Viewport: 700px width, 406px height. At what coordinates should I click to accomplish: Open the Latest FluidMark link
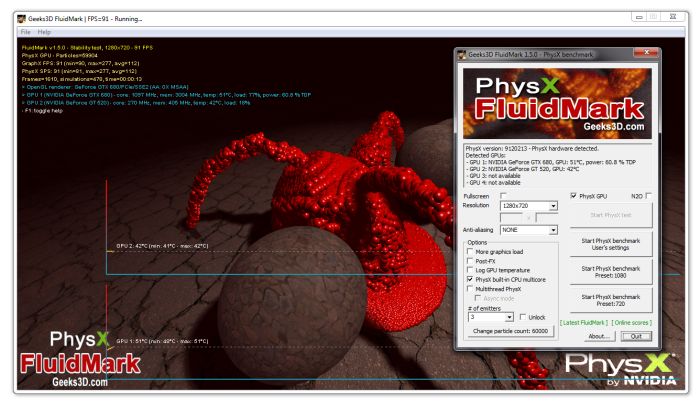click(584, 322)
